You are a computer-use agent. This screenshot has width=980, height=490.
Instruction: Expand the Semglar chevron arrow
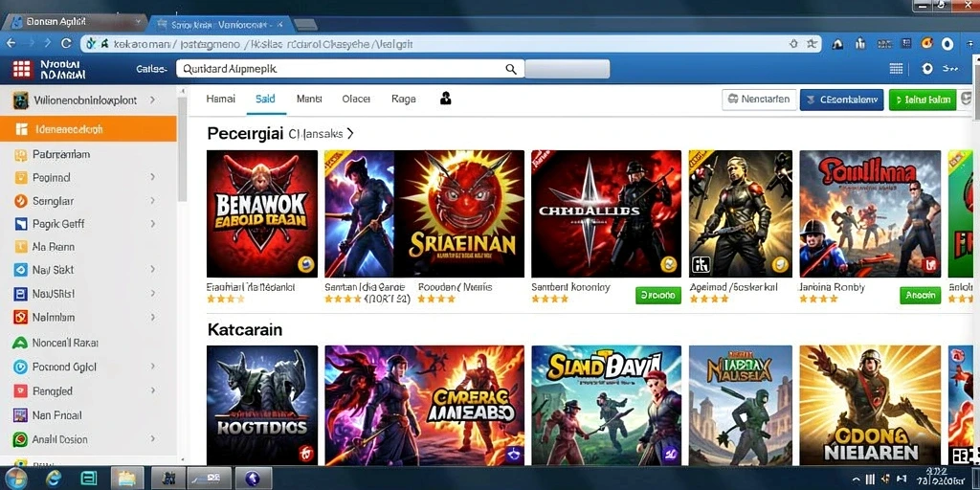152,201
